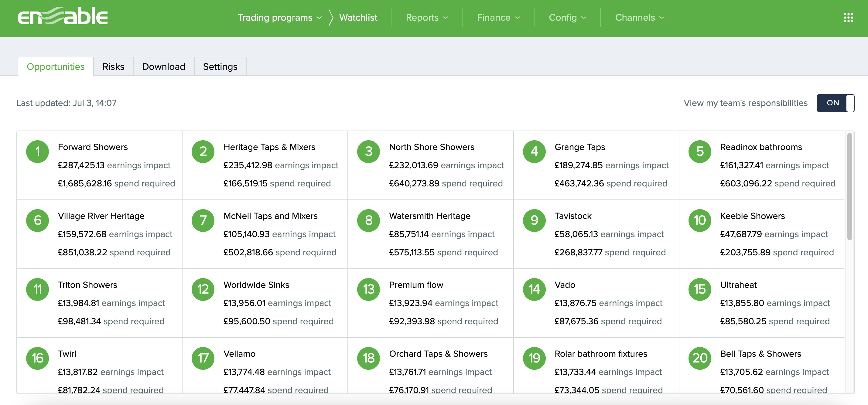Turn off team's responsibilities toggle
Viewport: 868px width, 405px height.
pyautogui.click(x=835, y=103)
